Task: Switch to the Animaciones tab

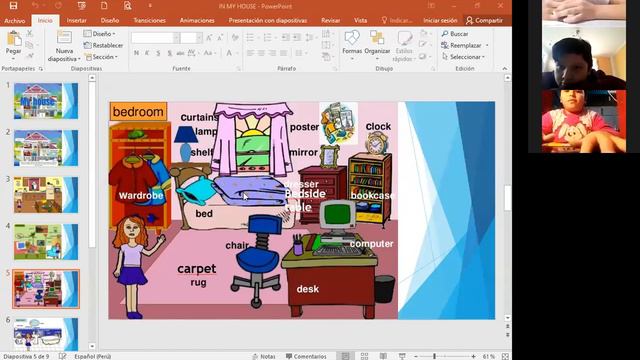Action: [x=197, y=20]
